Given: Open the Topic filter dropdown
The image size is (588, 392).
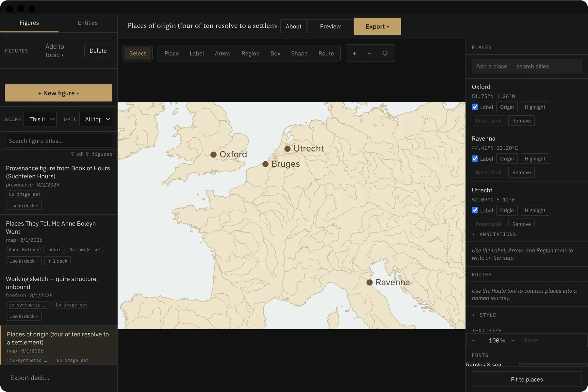Looking at the screenshot, I should pyautogui.click(x=96, y=119).
